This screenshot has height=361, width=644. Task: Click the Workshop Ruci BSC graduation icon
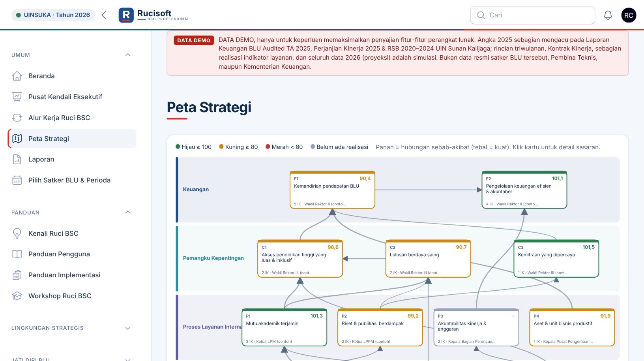tap(17, 296)
